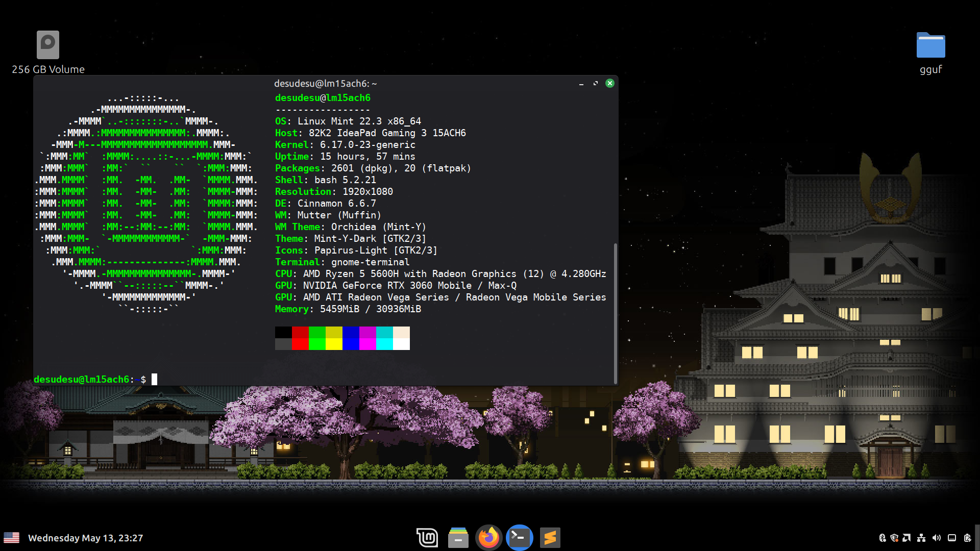Image resolution: width=980 pixels, height=551 pixels.
Task: Select the gguf folder on the desktop
Action: point(930,53)
